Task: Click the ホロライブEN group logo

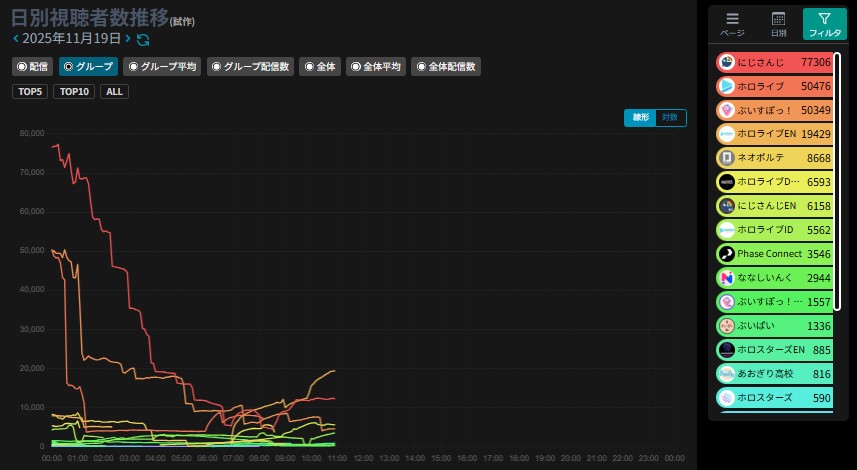Action: [726, 134]
